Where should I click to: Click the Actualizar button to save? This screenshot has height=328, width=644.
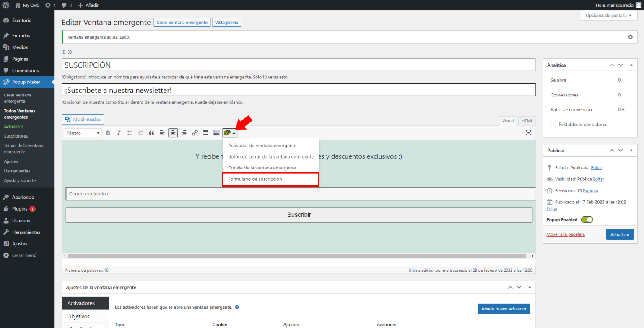click(620, 234)
